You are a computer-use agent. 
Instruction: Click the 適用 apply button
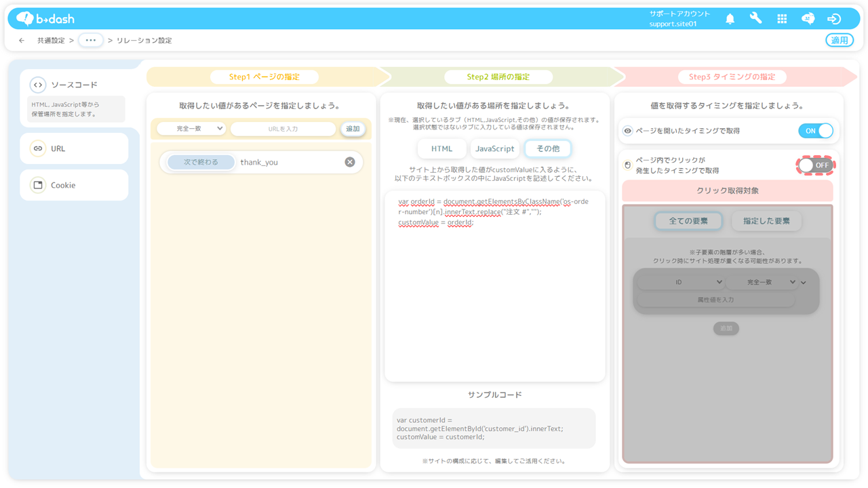tap(840, 40)
